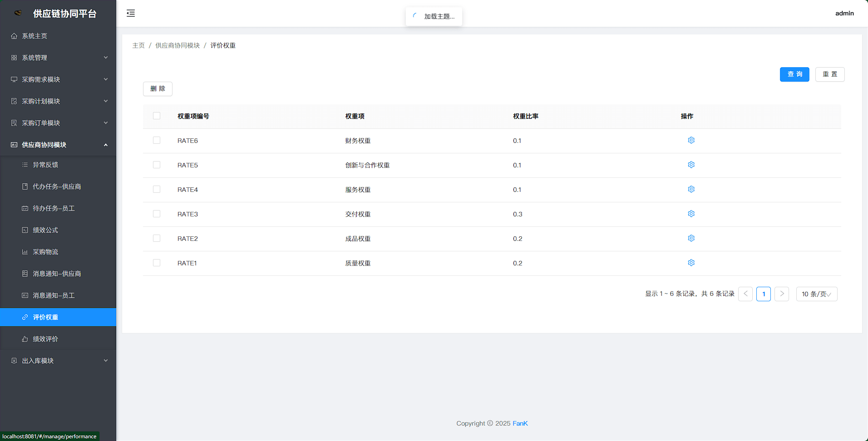Viewport: 868px width, 441px height.
Task: Click gear icon in 创新与合作权重 row
Action: coord(691,165)
